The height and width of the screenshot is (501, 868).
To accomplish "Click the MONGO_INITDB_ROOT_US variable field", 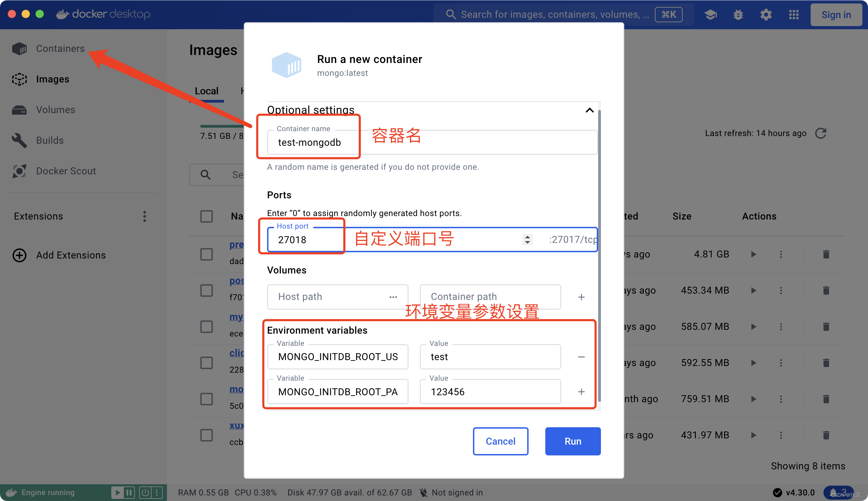I will 338,357.
